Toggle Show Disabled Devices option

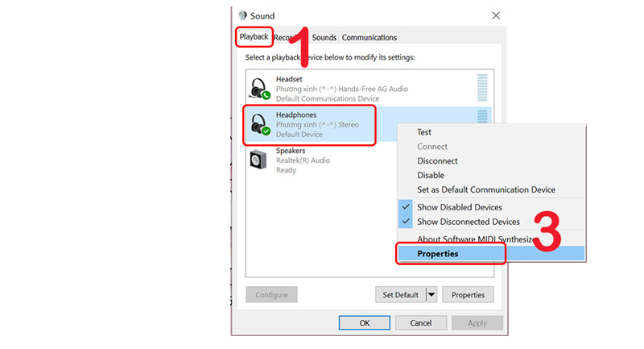[x=459, y=207]
